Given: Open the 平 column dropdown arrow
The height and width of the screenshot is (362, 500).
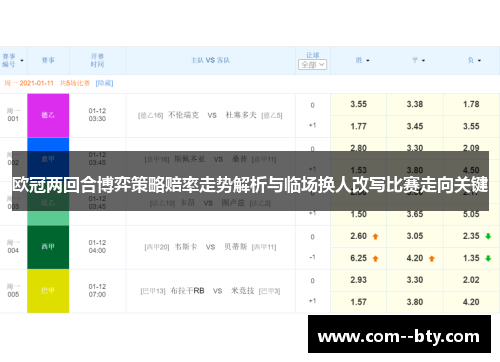Looking at the screenshot, I should point(423,61).
